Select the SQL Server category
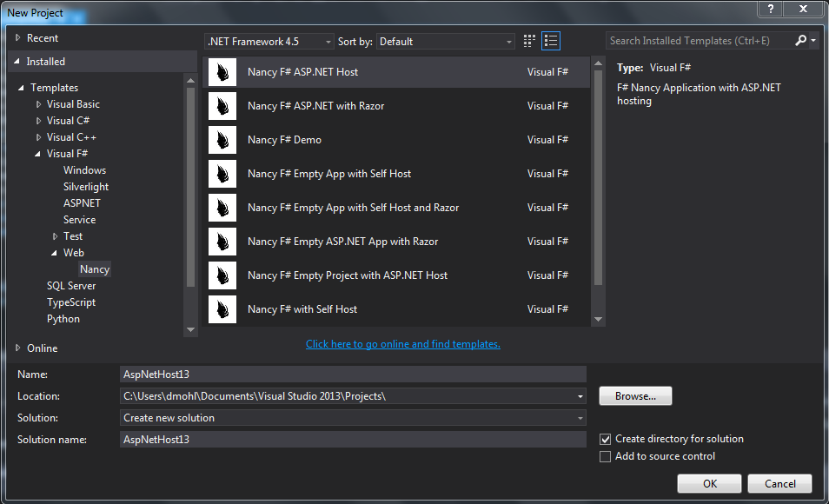 click(71, 286)
